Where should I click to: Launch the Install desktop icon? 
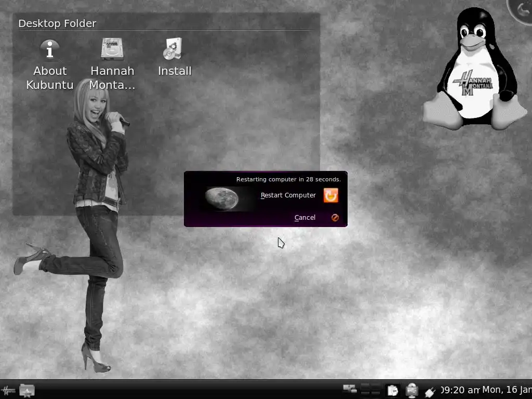[x=175, y=57]
